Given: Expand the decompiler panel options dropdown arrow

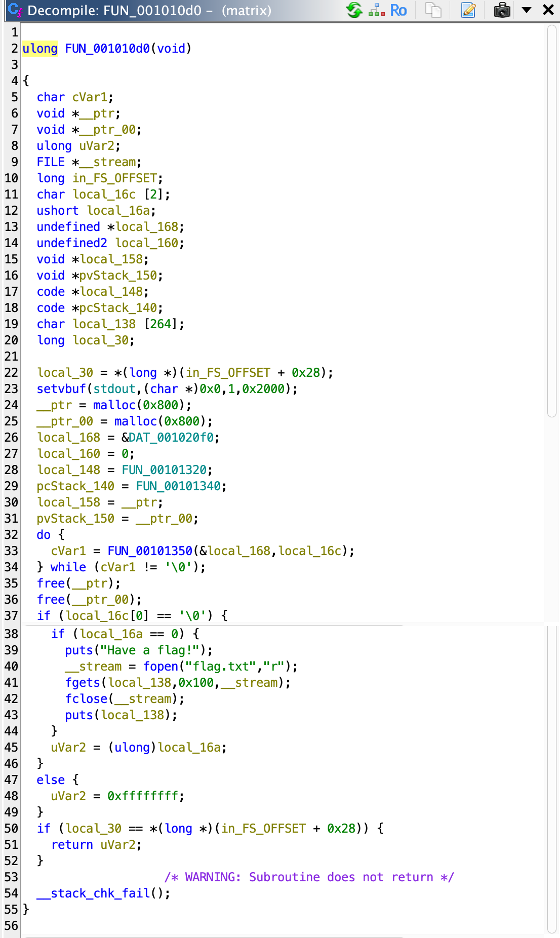Looking at the screenshot, I should tap(527, 10).
